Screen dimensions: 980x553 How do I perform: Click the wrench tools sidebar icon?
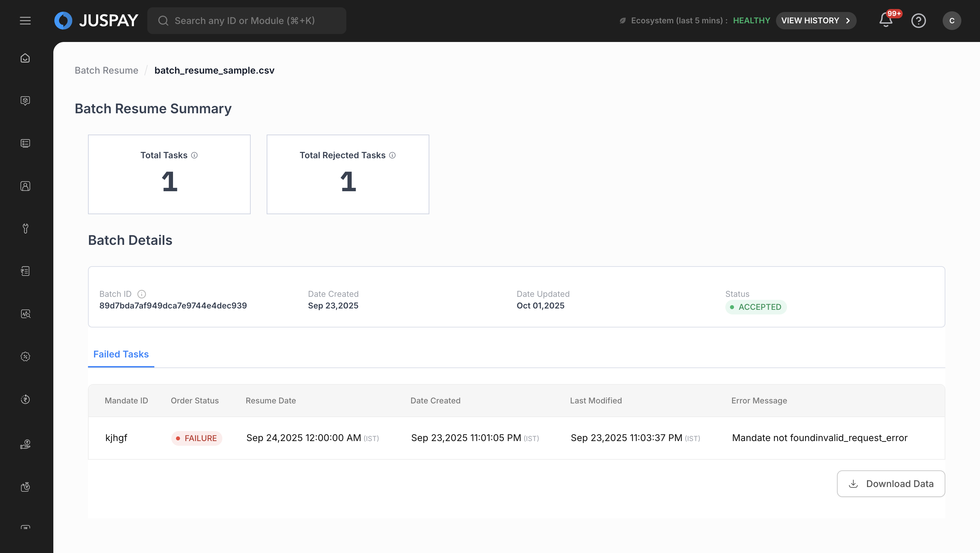pos(25,228)
